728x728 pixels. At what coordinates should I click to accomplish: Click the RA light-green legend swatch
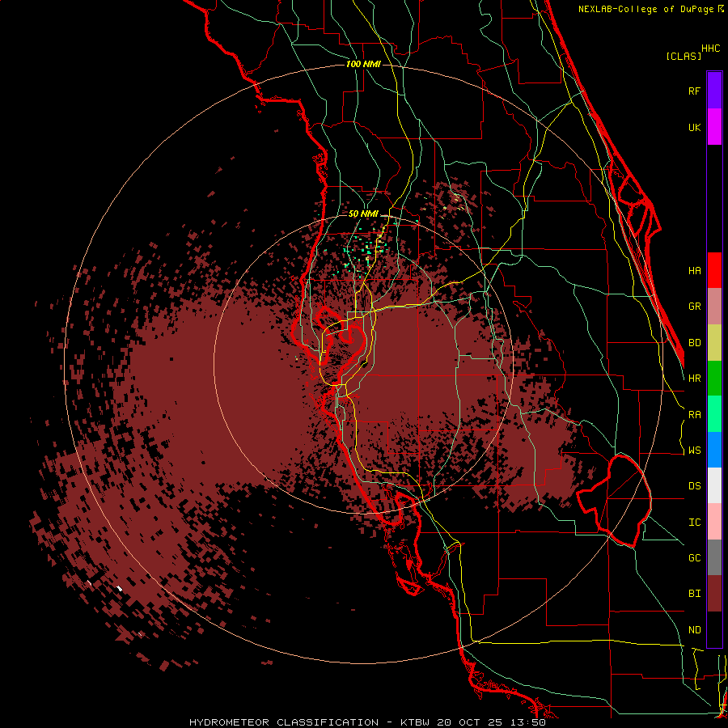point(714,414)
